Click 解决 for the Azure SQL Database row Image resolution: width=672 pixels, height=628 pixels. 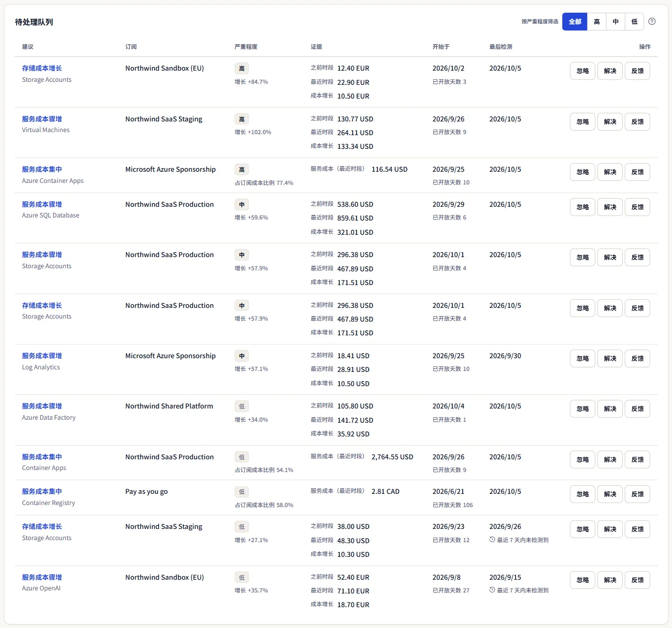point(610,207)
